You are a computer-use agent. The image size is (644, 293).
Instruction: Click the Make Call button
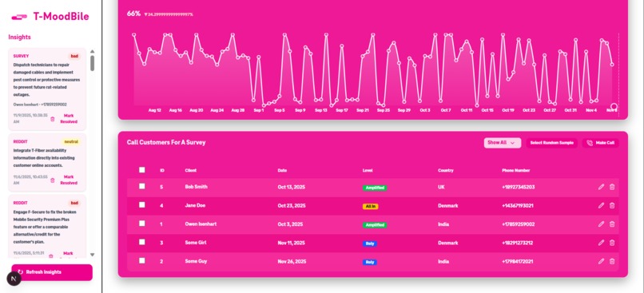(601, 143)
